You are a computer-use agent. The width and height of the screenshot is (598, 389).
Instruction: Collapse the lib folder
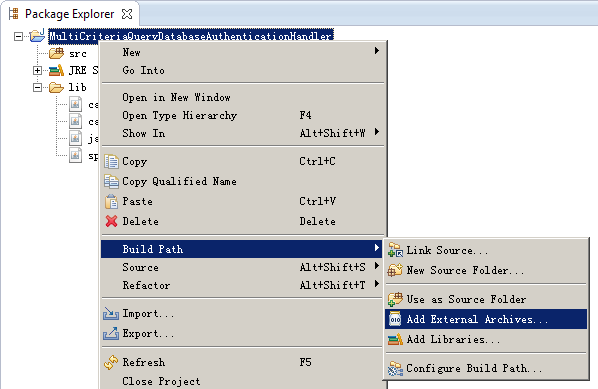point(37,88)
